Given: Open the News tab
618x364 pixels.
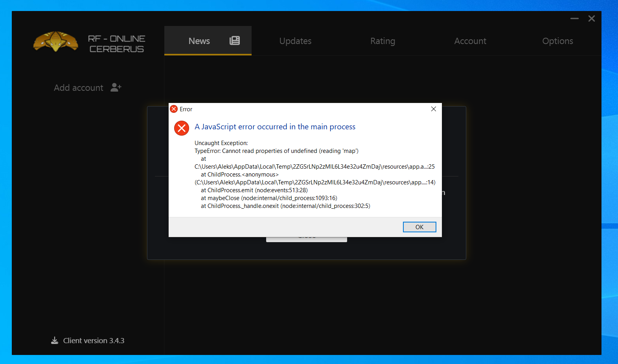Looking at the screenshot, I should (x=208, y=41).
